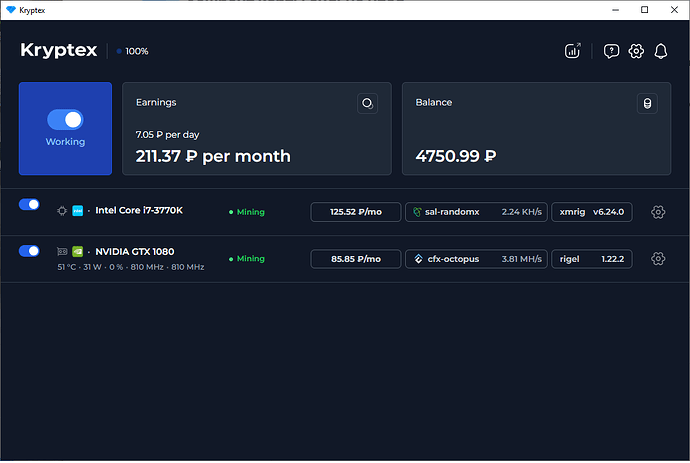The width and height of the screenshot is (690, 463).
Task: Click the 85.85 ₽/mo earnings button
Action: coord(356,259)
